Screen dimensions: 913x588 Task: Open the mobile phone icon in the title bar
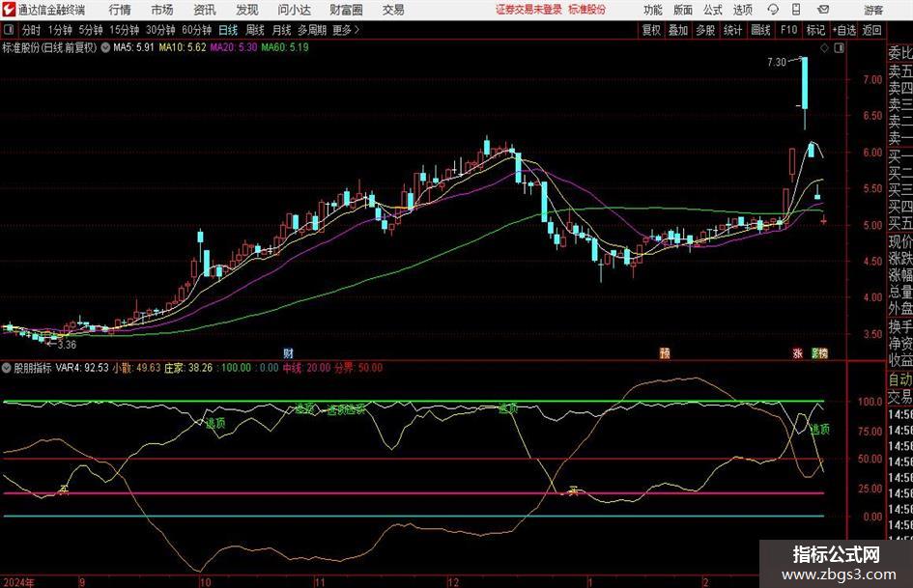796,10
